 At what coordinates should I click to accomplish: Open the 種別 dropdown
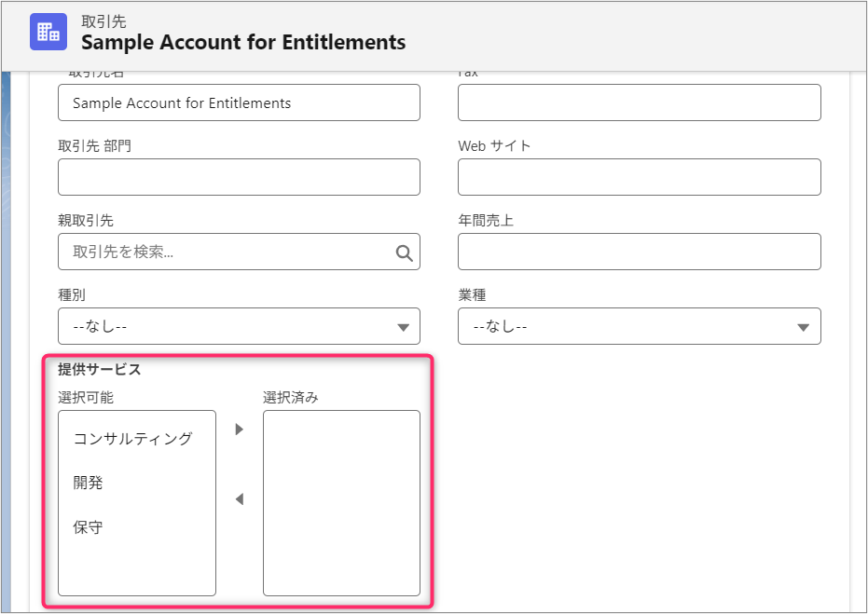[239, 327]
